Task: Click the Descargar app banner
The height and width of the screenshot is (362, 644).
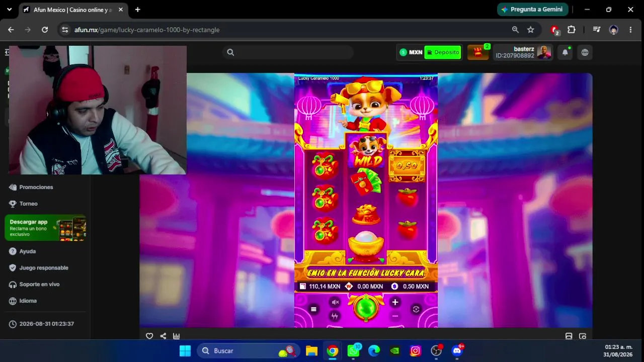Action: (45, 228)
